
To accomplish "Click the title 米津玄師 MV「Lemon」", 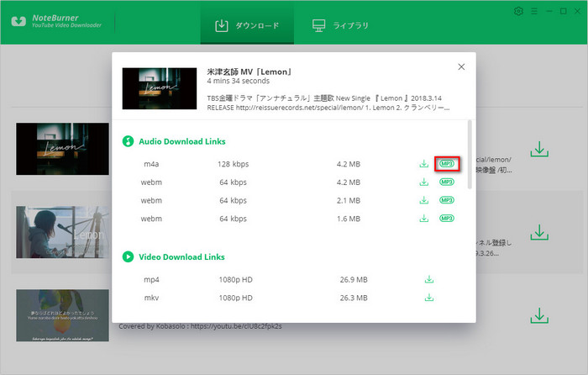I will (x=249, y=71).
